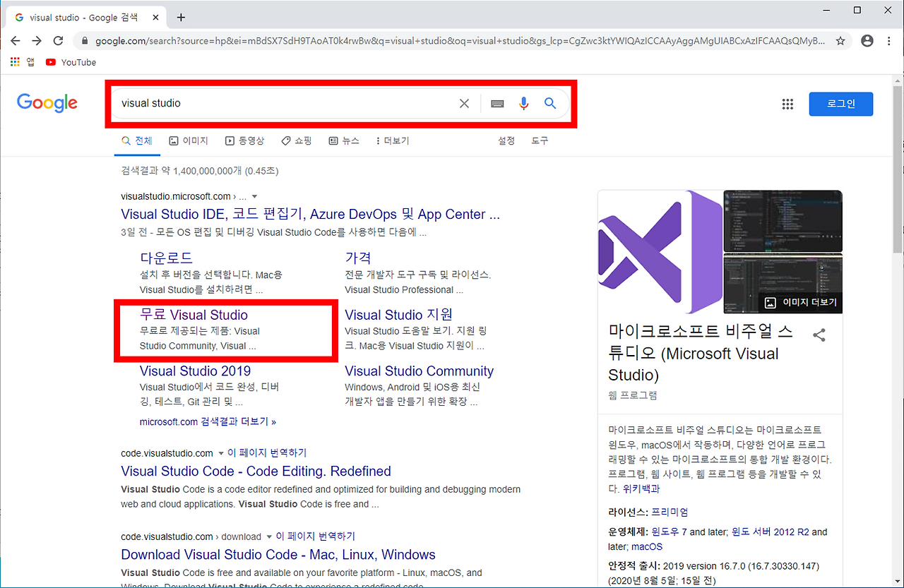Open Chrome's three-dot menu

889,41
